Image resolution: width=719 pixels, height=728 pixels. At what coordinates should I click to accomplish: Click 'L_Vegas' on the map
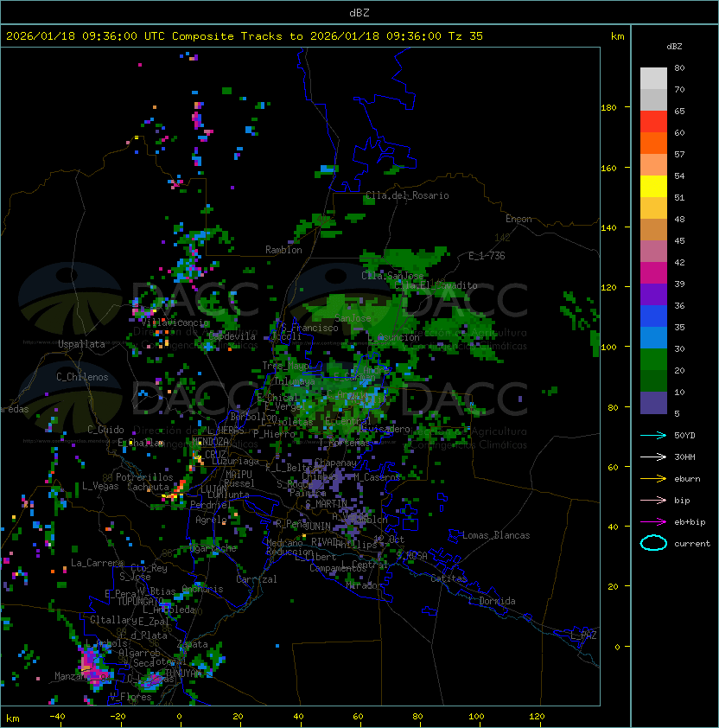point(100,486)
